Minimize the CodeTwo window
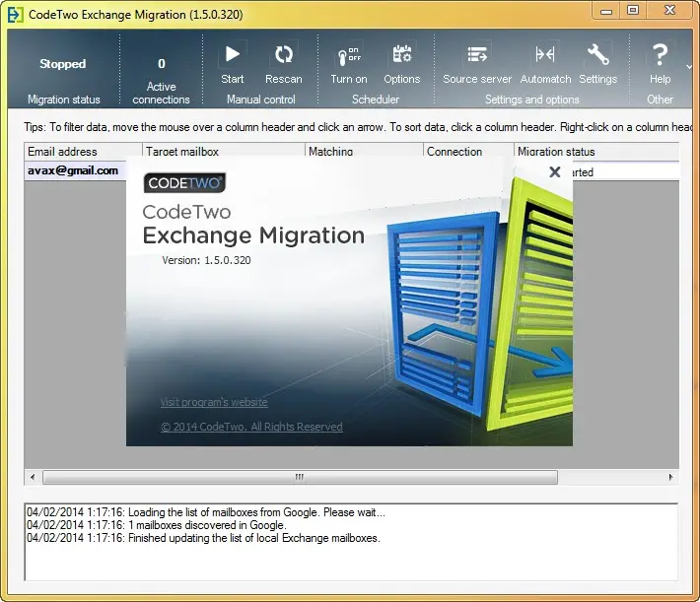This screenshot has height=602, width=700. 605,11
